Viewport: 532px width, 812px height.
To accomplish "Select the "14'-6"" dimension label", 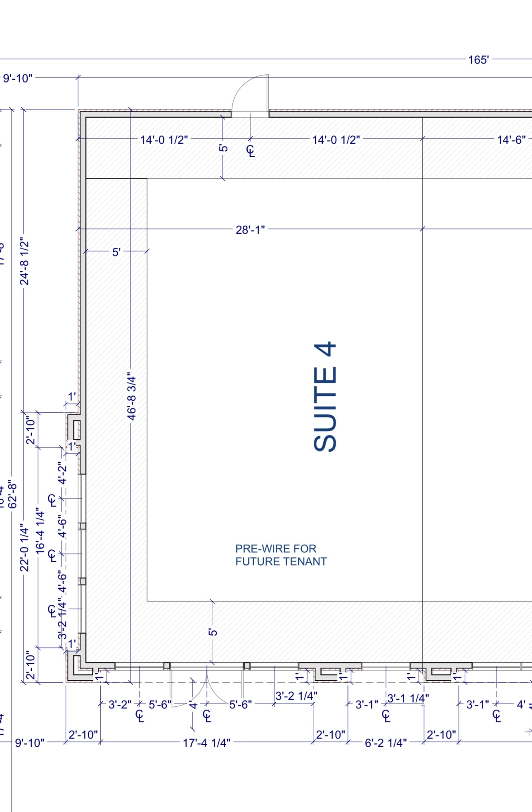I will pos(511,140).
